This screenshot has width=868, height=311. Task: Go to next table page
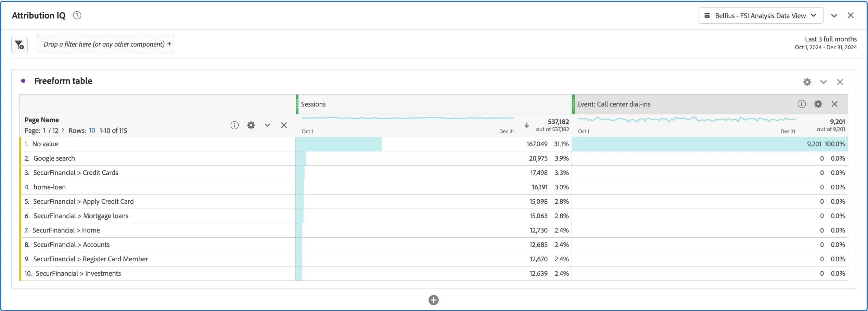(x=63, y=130)
